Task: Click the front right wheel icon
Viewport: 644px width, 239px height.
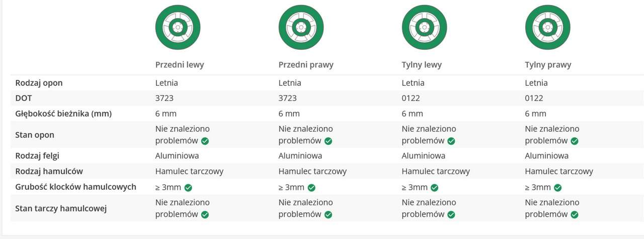Action: 301,27
